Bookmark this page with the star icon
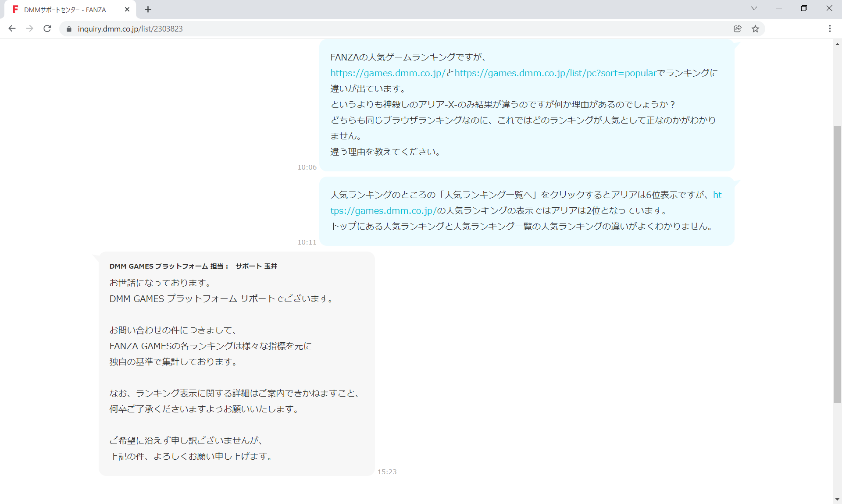 755,28
